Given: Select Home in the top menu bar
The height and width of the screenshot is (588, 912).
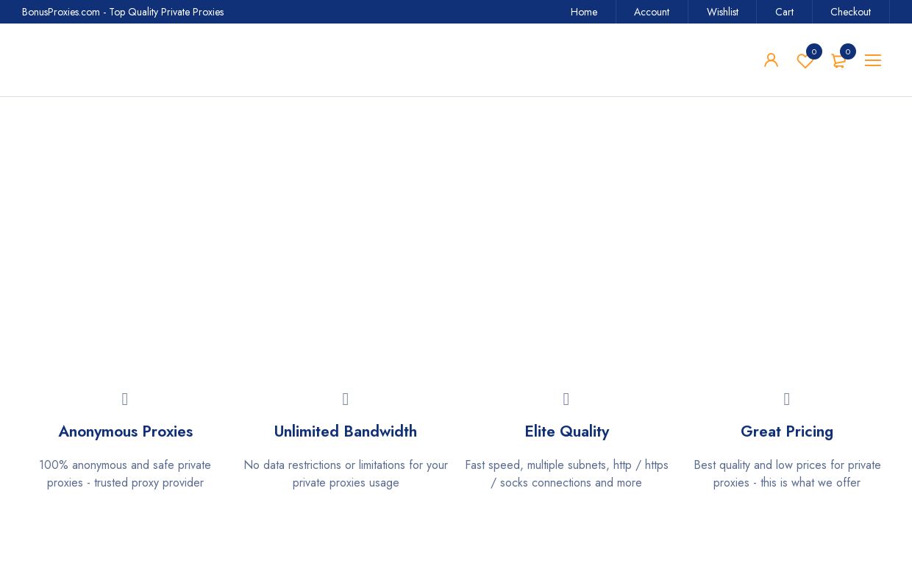Looking at the screenshot, I should click(584, 12).
